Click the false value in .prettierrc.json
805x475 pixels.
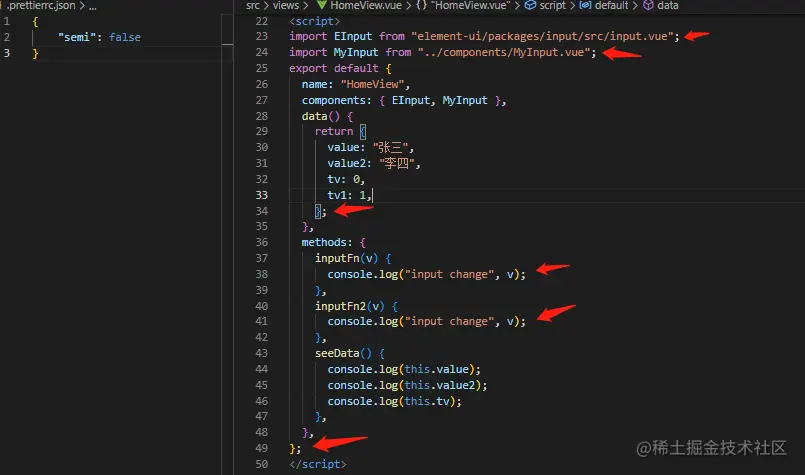point(125,37)
